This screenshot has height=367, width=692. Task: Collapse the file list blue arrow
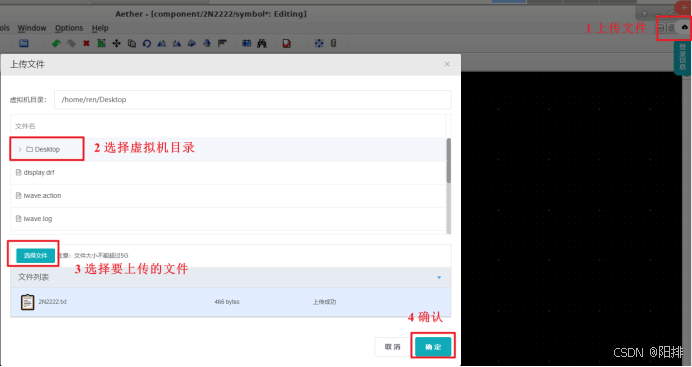coord(439,277)
